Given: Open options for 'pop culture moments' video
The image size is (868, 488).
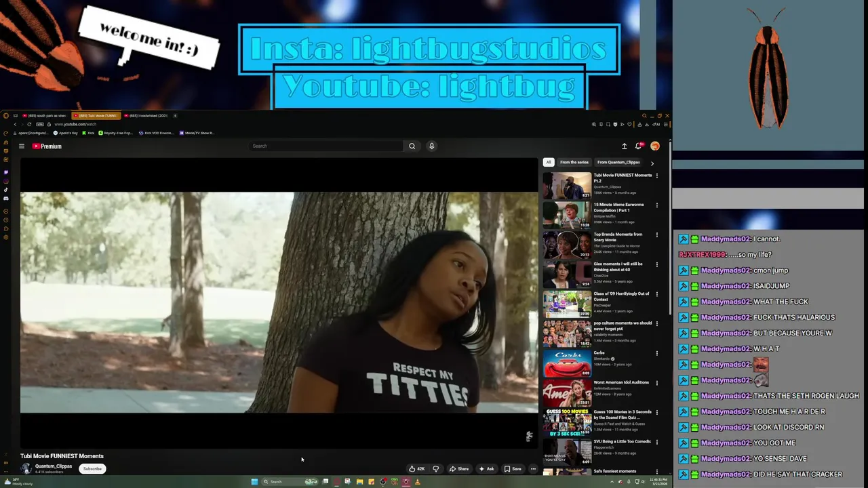Looking at the screenshot, I should pyautogui.click(x=656, y=323).
